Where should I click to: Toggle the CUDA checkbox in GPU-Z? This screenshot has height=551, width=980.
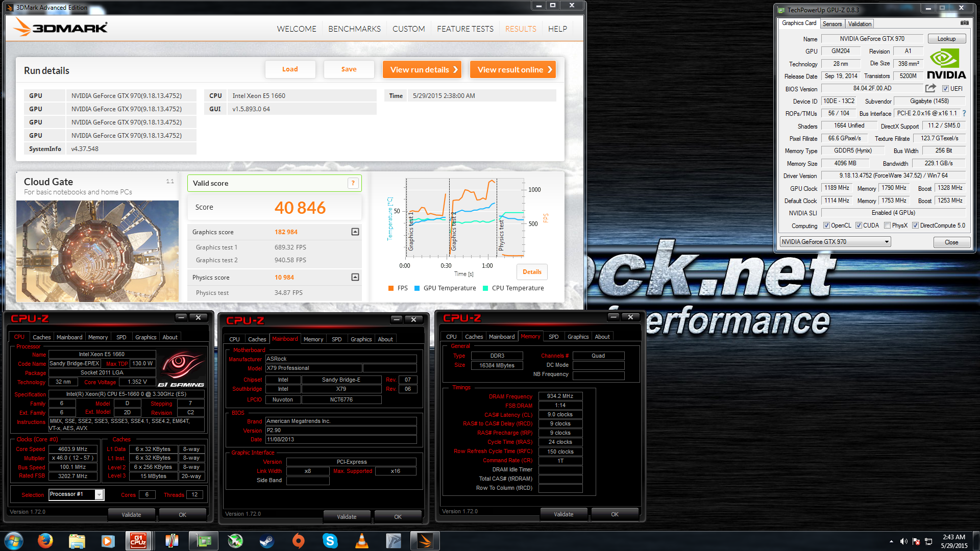click(x=859, y=226)
